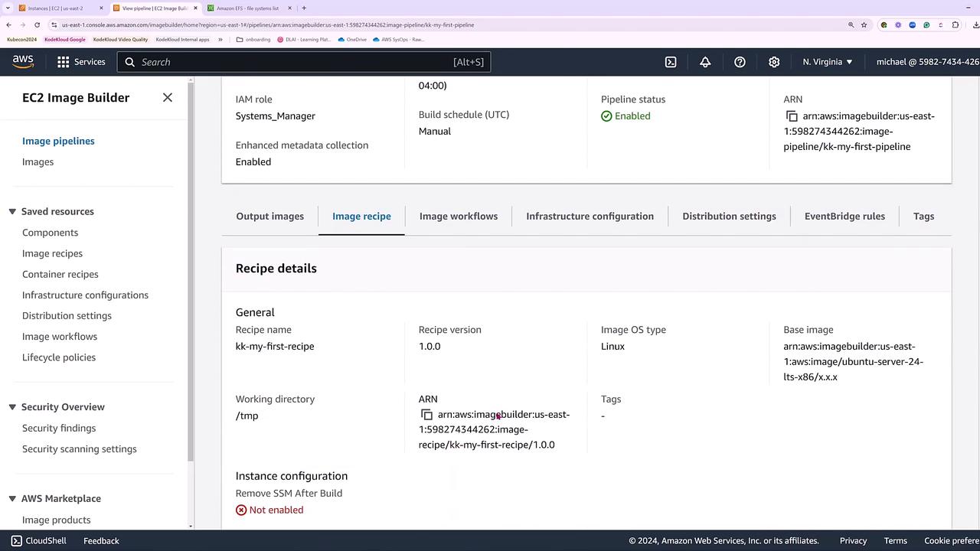Open the Services grid menu

click(x=81, y=62)
